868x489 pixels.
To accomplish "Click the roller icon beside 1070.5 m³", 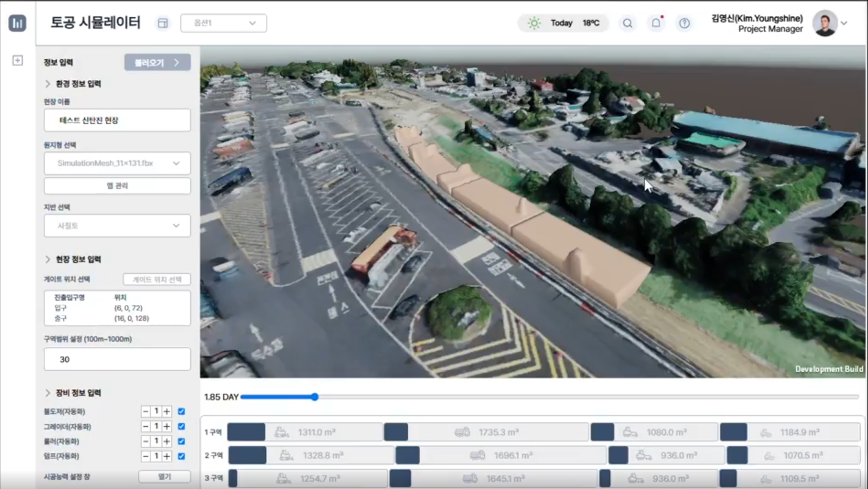I will click(x=770, y=455).
